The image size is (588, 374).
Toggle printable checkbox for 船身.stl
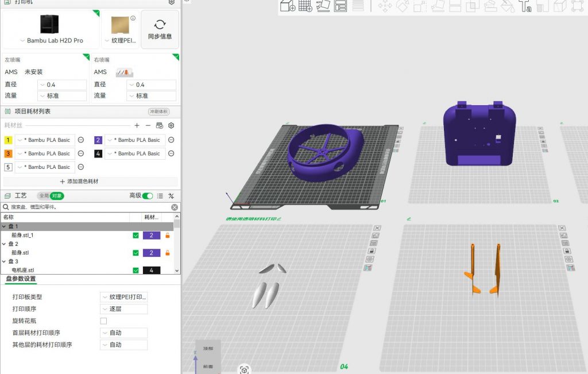[x=136, y=253]
